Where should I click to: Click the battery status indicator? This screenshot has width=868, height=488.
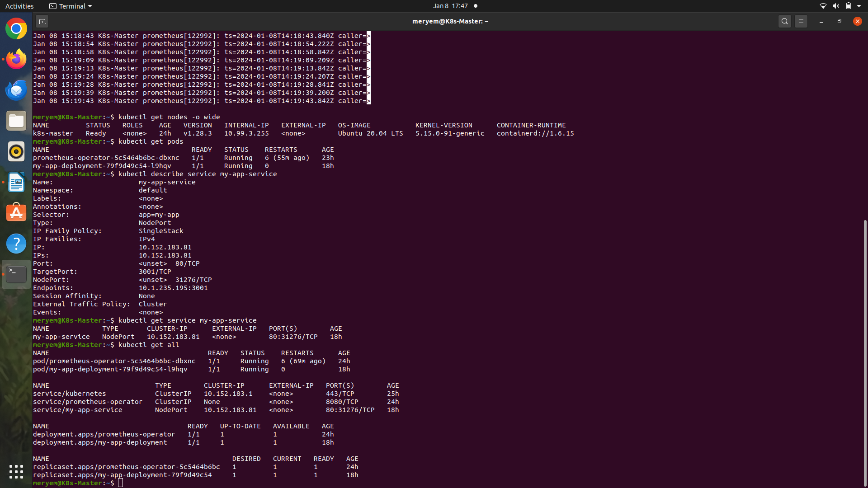point(849,6)
